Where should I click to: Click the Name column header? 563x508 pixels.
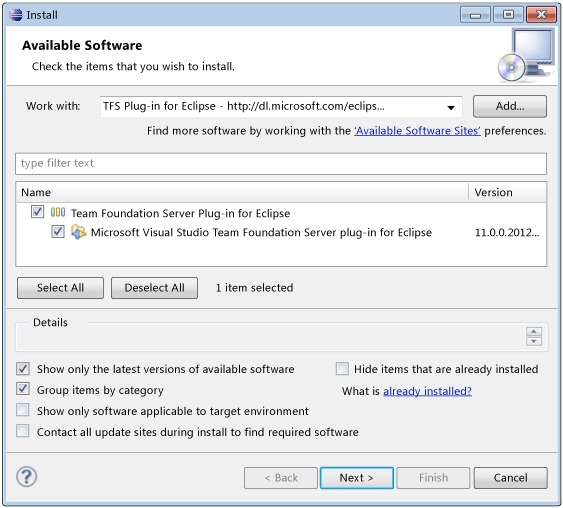tap(242, 192)
